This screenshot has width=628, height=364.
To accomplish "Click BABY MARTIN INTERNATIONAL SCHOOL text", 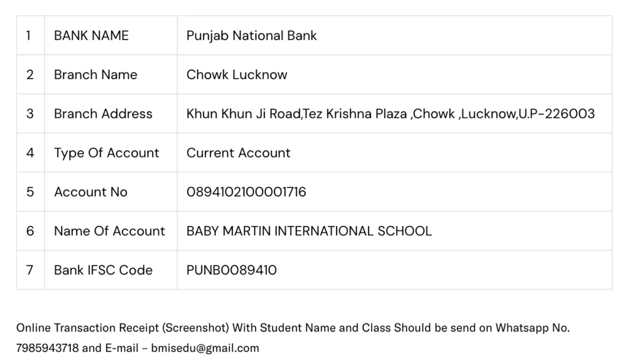I will tap(309, 231).
